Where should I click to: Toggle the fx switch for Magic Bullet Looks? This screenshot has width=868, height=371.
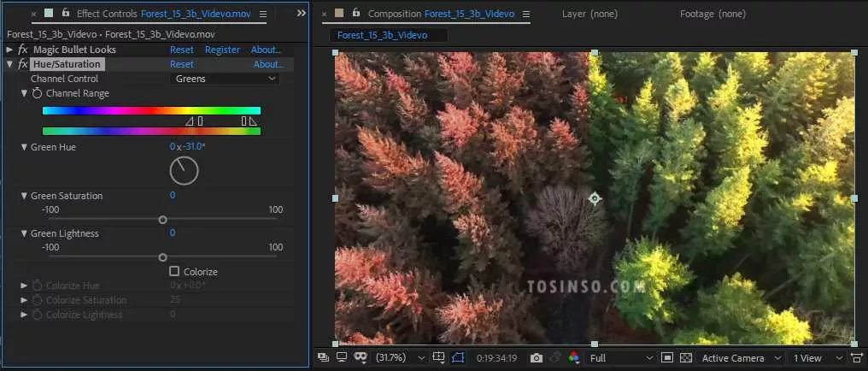point(23,50)
